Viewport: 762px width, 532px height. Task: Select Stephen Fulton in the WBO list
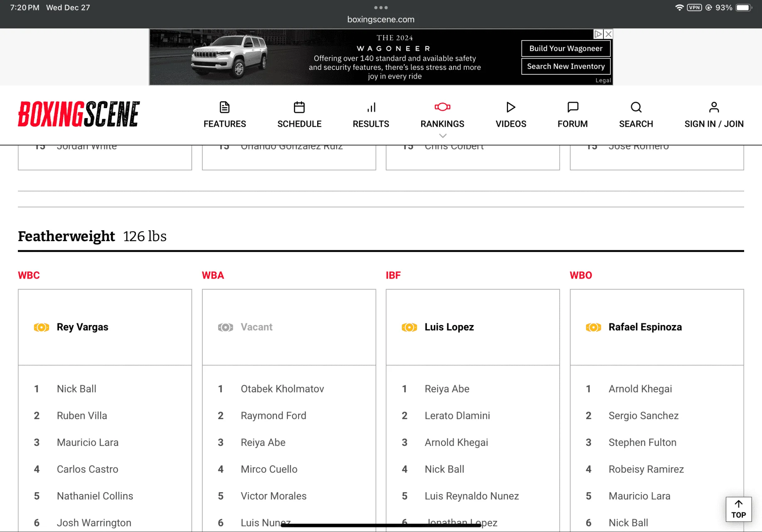(x=642, y=443)
